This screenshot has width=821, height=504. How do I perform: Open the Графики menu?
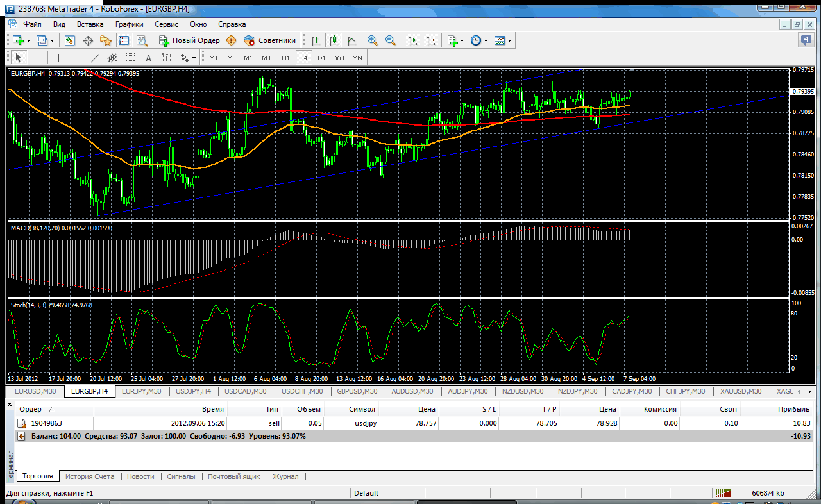point(129,24)
